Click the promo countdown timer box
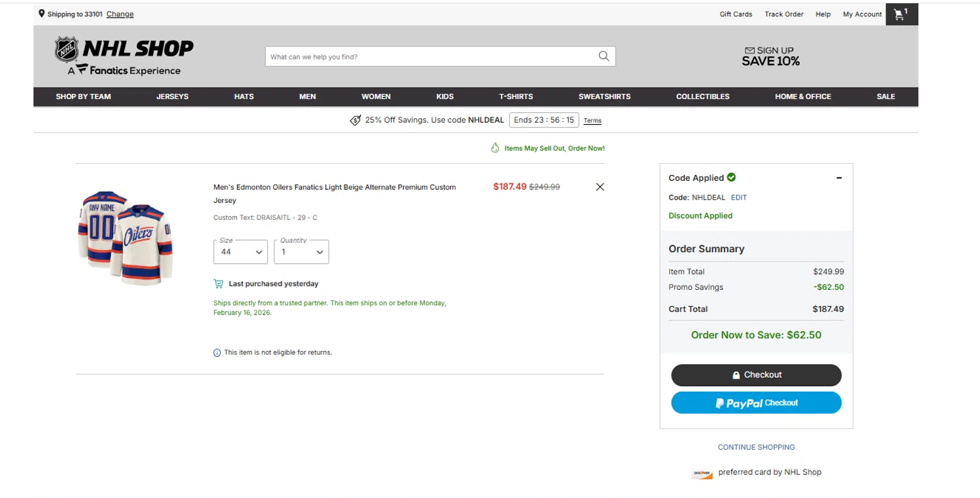980x498 pixels. click(x=544, y=120)
